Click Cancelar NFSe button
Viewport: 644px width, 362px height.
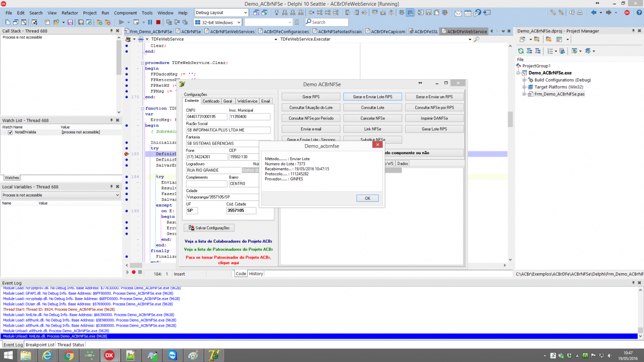(373, 118)
